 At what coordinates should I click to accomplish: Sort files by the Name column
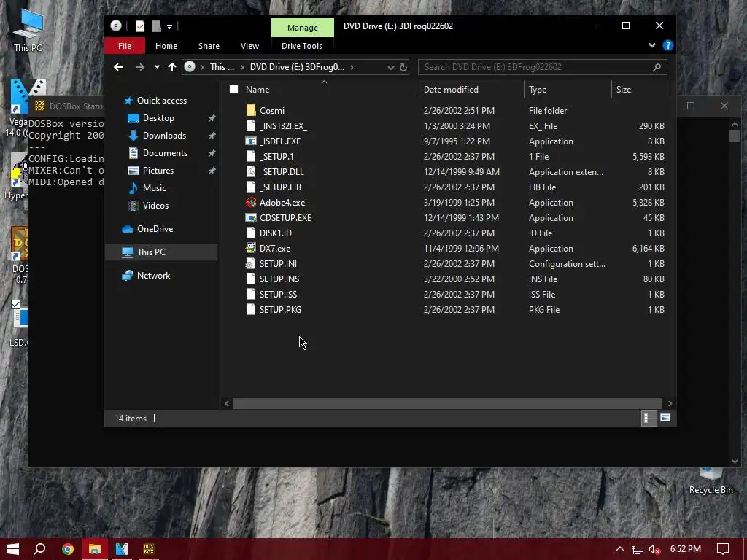point(258,90)
